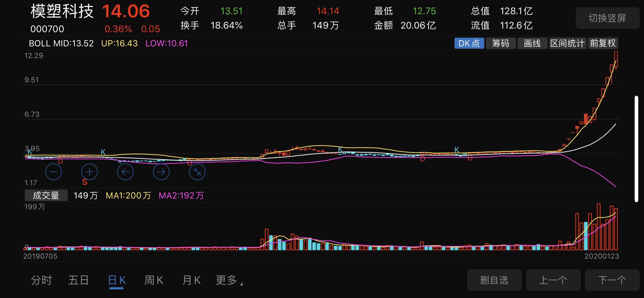Tap the LOW:10.61 lower band value
Viewport: 644px width, 298px height.
point(167,43)
